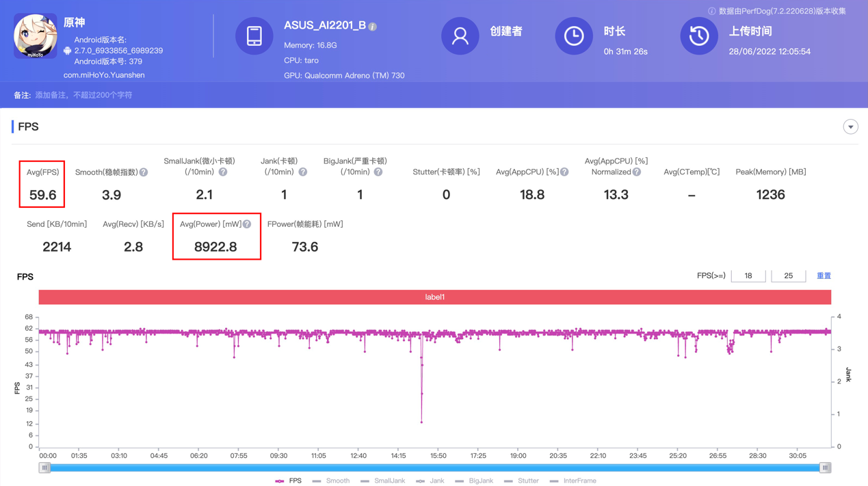Toggle the InterFrame series in chart legend
Image resolution: width=868 pixels, height=486 pixels.
573,481
